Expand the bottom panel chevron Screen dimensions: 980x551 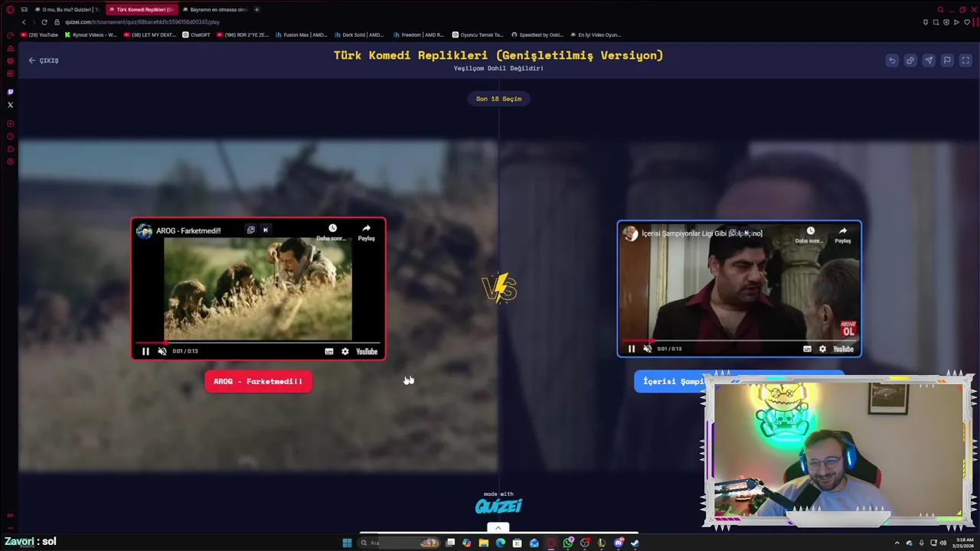click(498, 527)
